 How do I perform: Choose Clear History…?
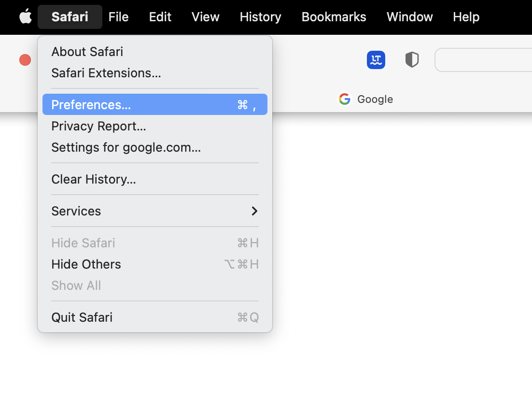[x=154, y=179]
